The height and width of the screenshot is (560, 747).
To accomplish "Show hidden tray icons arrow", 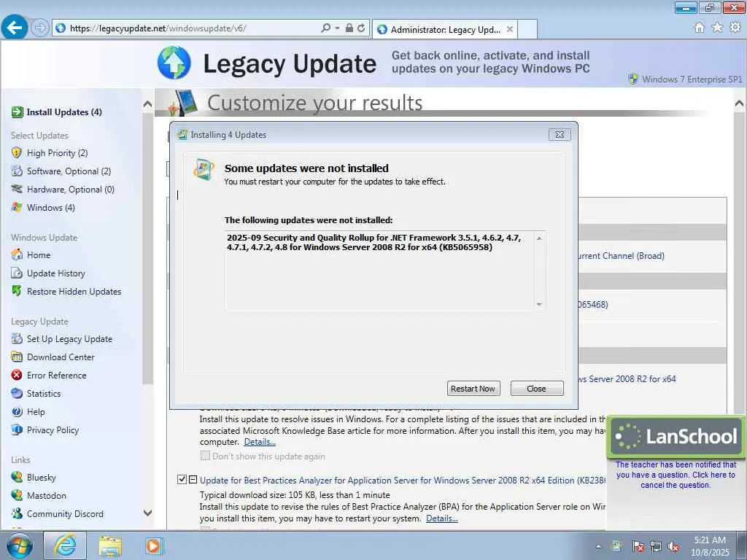I will [598, 546].
